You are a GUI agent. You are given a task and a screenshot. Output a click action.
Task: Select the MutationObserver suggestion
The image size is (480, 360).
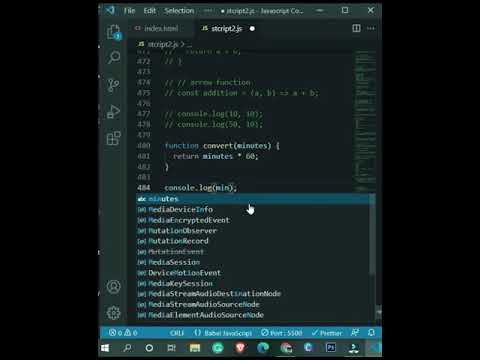coord(253,231)
